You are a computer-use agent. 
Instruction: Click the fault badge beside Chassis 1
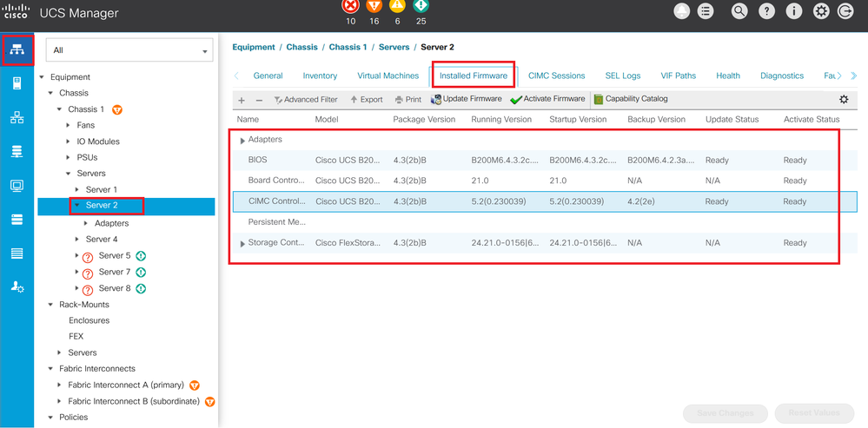pyautogui.click(x=117, y=109)
